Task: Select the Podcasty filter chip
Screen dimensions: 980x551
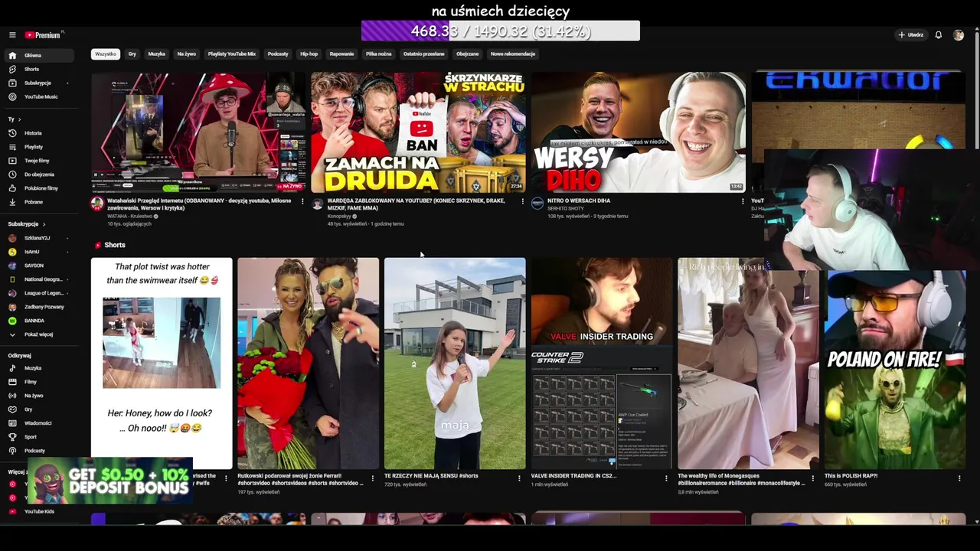Action: click(x=278, y=54)
